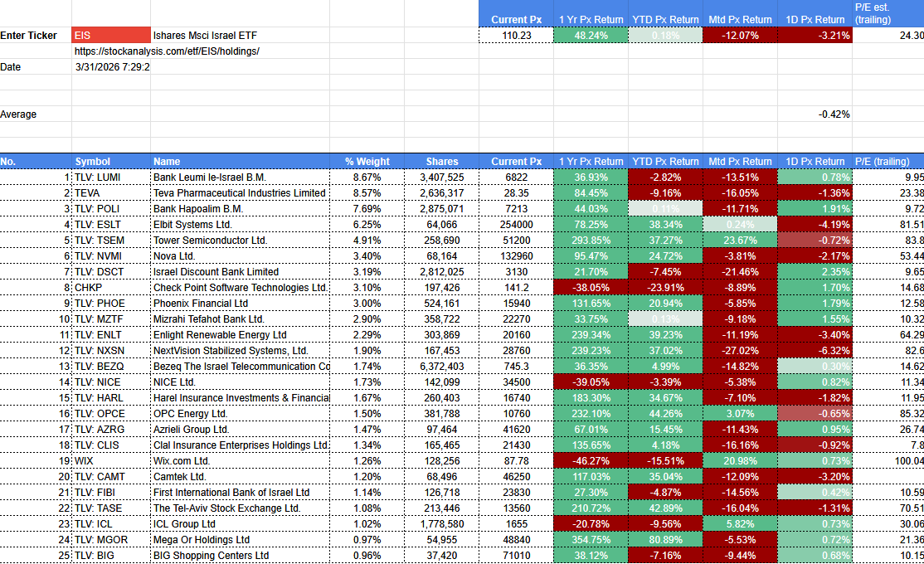Select the ETF YTD return cell 0.18%

point(665,36)
